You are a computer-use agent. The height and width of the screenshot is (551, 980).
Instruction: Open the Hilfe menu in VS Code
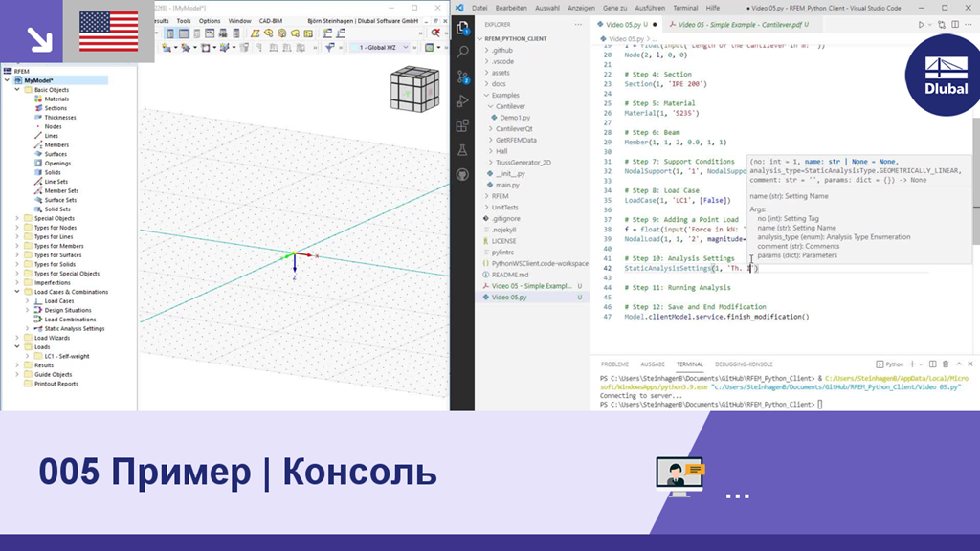pyautogui.click(x=712, y=8)
